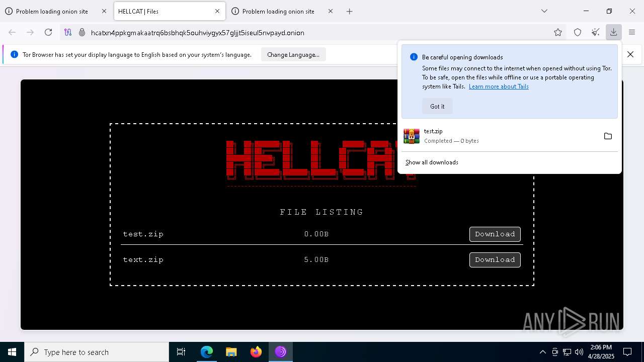Open Task View from taskbar
The image size is (644, 362).
click(181, 352)
